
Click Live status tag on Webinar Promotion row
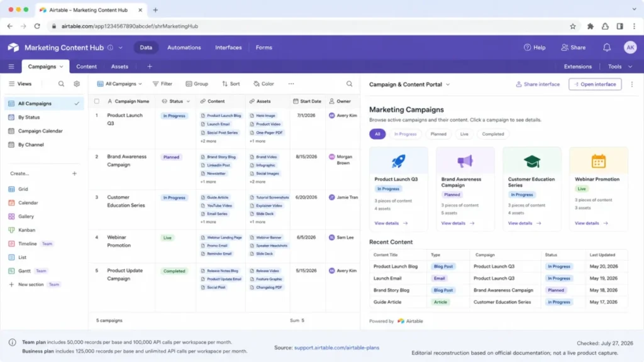click(x=167, y=238)
